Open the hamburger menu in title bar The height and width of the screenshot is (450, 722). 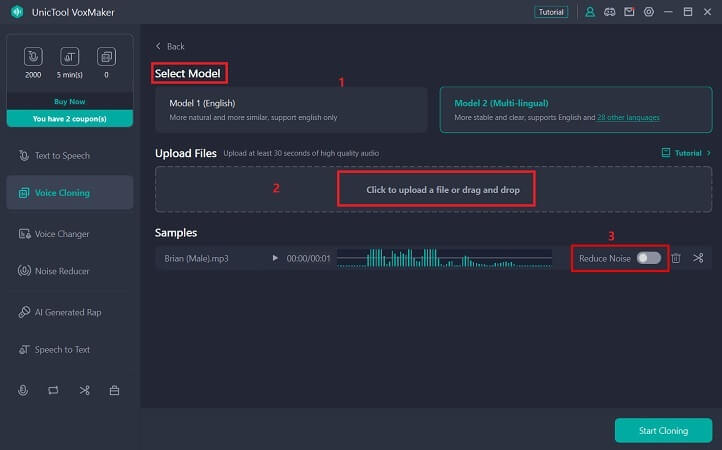point(667,12)
